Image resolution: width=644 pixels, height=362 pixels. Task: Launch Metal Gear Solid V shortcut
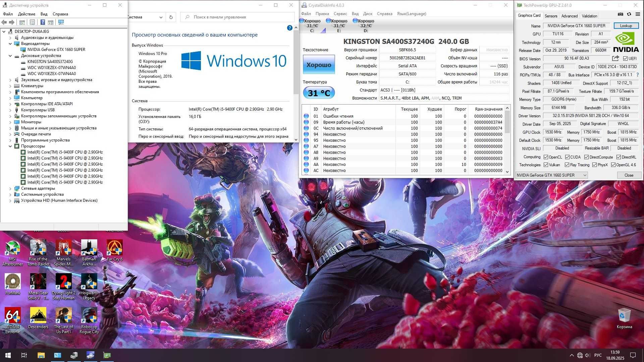(x=38, y=287)
